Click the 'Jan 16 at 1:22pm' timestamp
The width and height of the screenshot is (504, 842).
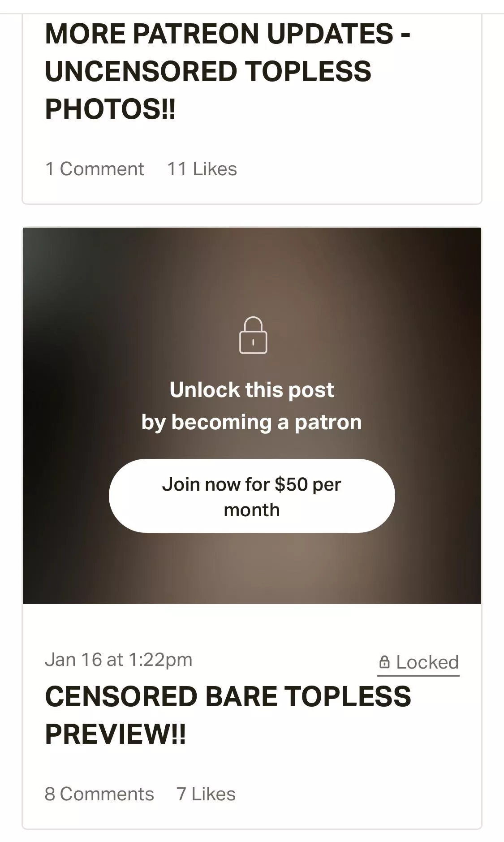(118, 659)
